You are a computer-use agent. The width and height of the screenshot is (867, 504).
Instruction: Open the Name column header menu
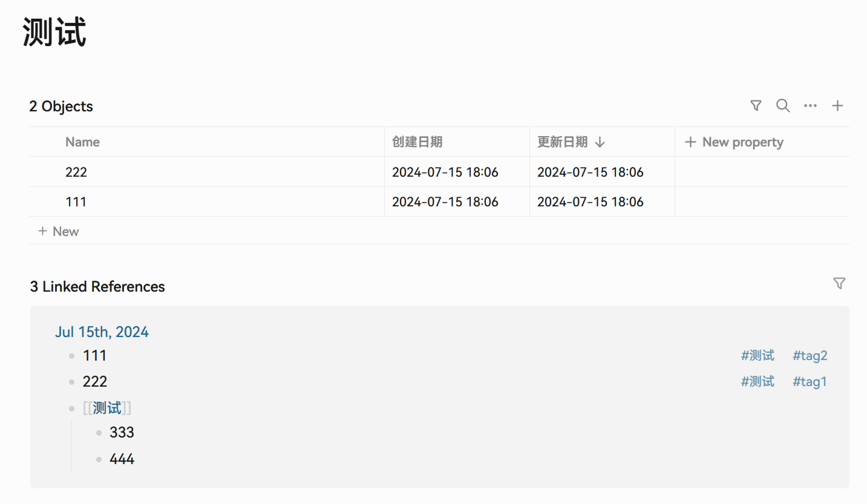point(83,142)
